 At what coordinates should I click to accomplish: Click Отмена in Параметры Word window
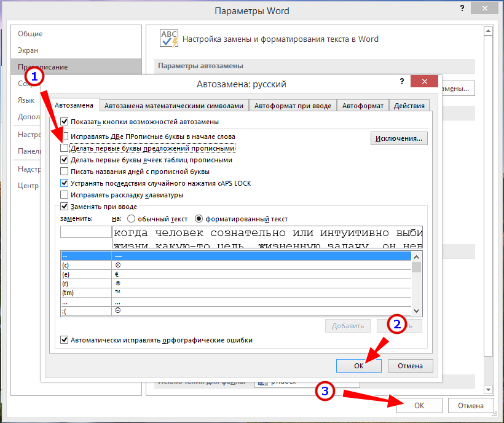[x=470, y=406]
